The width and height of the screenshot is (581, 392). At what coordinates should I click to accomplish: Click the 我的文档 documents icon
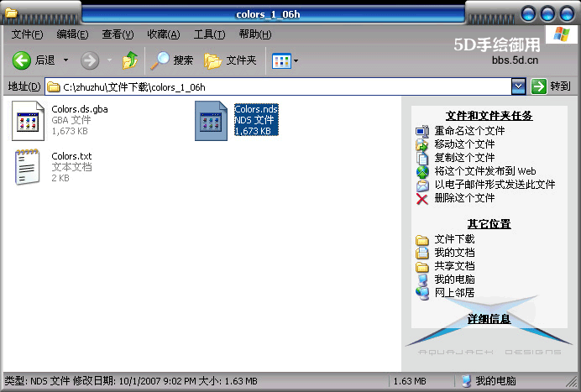[422, 253]
